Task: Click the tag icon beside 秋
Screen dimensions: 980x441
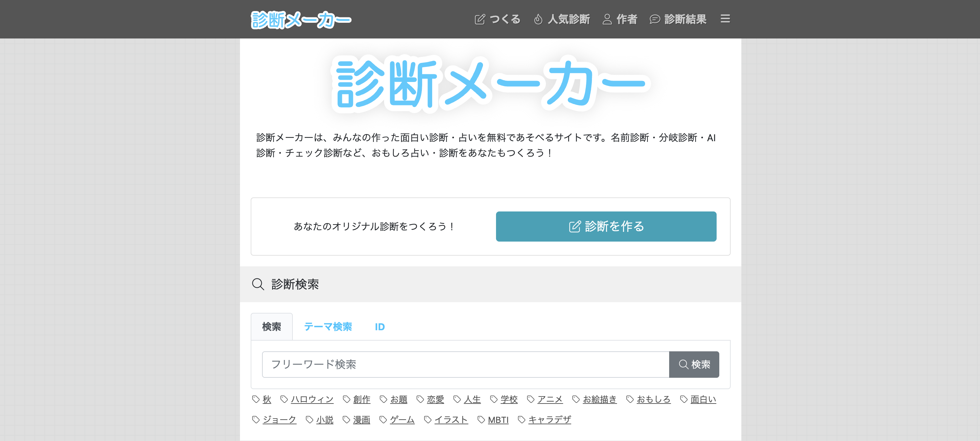Action: 256,399
